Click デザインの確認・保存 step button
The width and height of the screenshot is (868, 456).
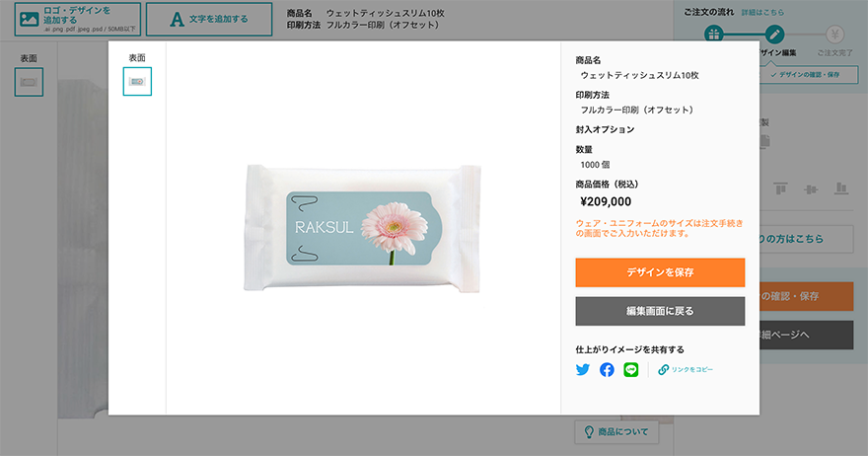[810, 74]
